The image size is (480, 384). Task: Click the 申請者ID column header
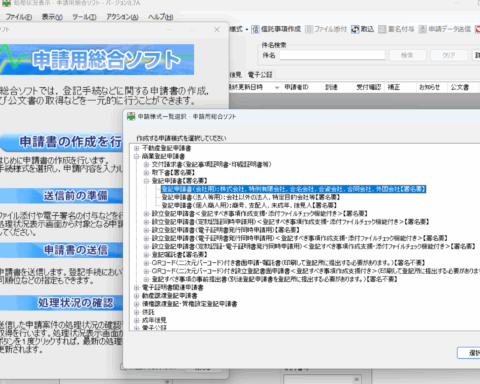301,87
